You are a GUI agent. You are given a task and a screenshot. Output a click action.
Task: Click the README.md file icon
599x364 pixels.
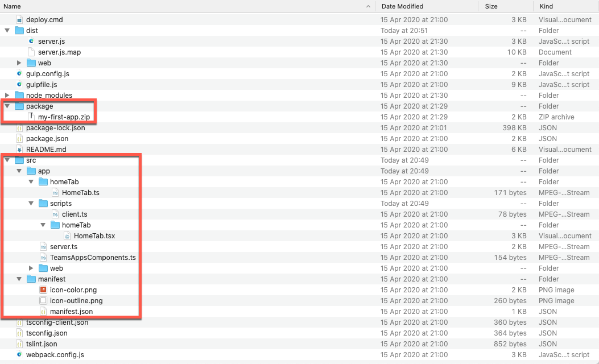19,150
